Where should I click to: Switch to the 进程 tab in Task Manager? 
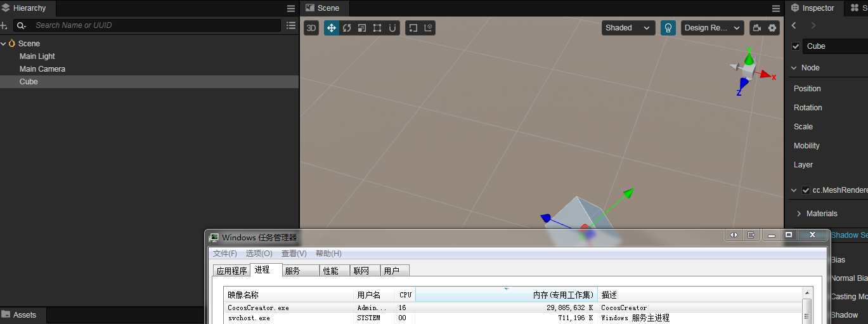(266, 270)
